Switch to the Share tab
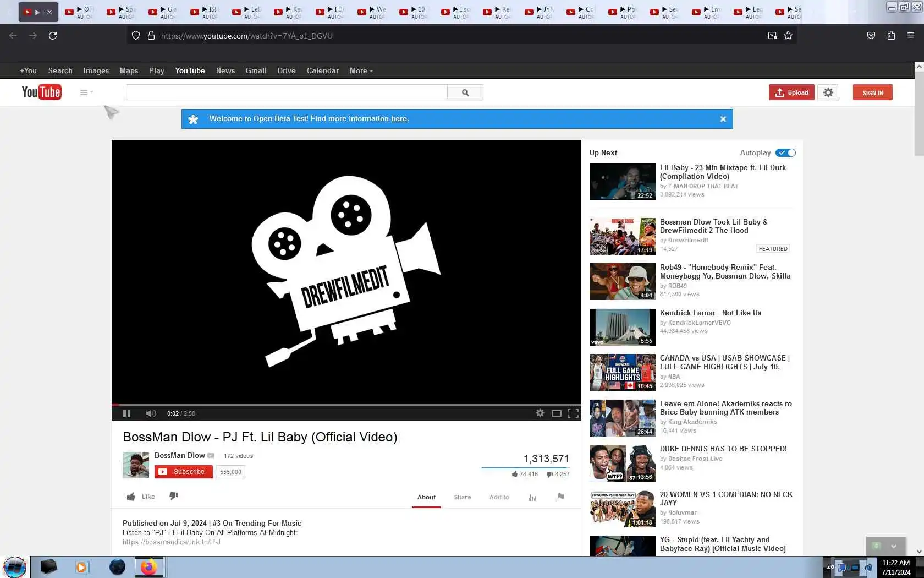The width and height of the screenshot is (924, 578). pyautogui.click(x=463, y=497)
